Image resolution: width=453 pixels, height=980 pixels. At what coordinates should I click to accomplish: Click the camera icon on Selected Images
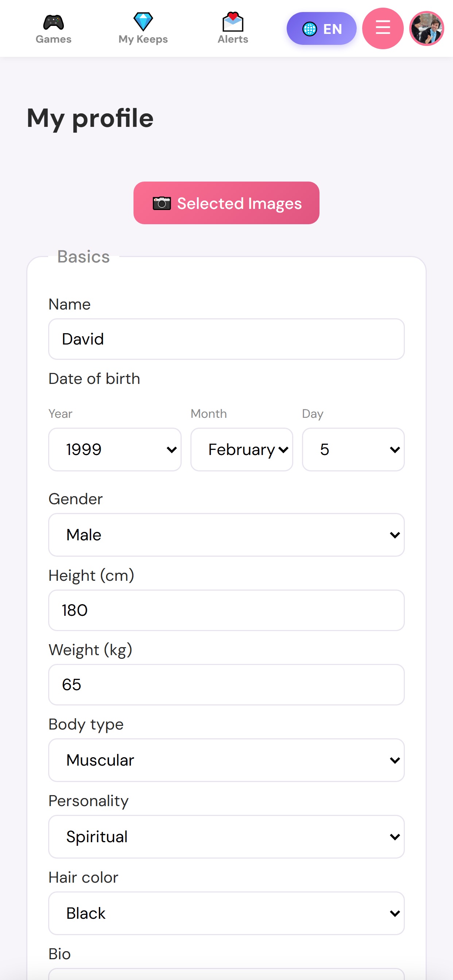tap(162, 203)
